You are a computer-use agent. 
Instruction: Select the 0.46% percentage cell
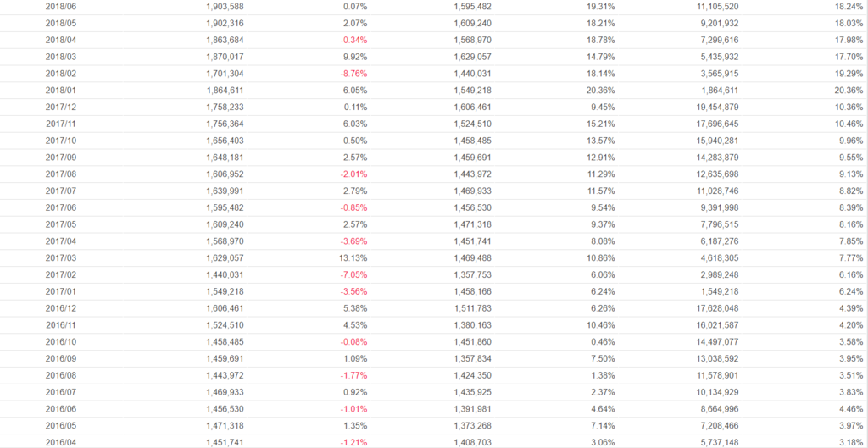601,342
